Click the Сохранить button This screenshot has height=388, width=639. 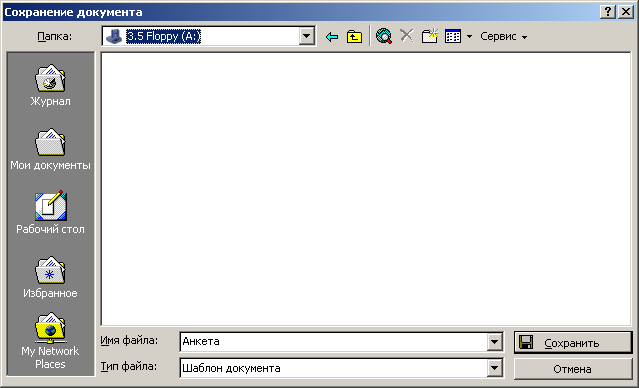[573, 342]
